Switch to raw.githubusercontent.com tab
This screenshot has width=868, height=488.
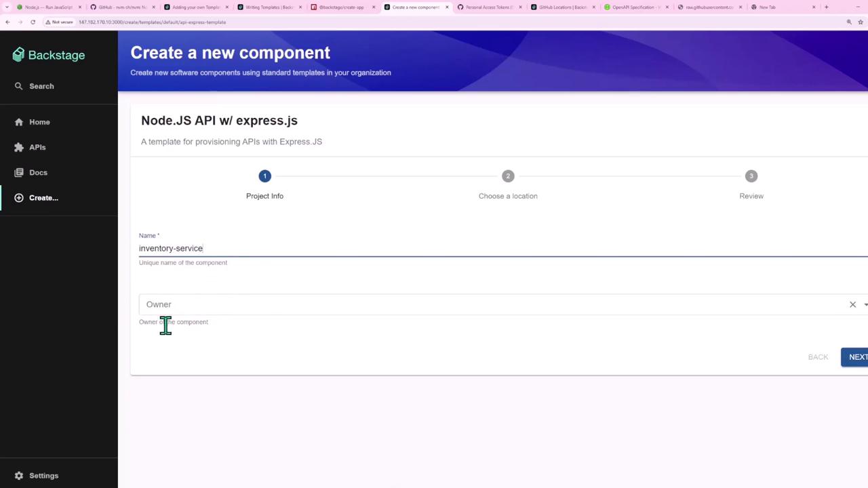click(708, 7)
